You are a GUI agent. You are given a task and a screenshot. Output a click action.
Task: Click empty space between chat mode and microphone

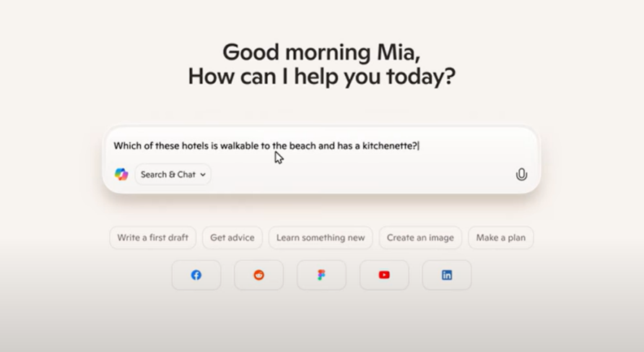coord(361,174)
